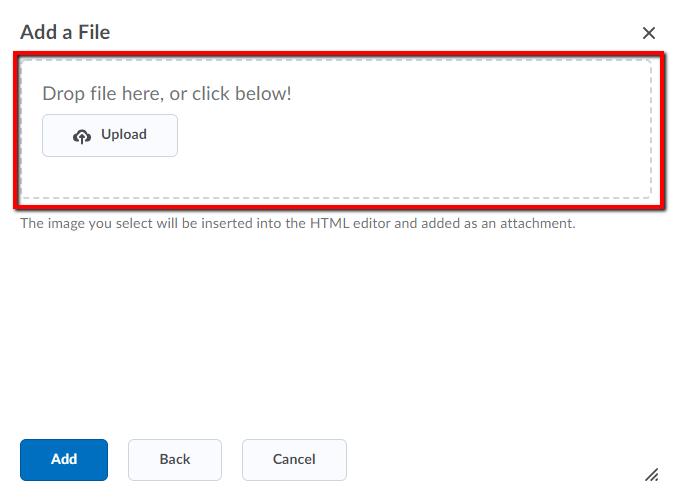Return to the previous step with Back
Viewport: 680px width, 502px height.
175,460
